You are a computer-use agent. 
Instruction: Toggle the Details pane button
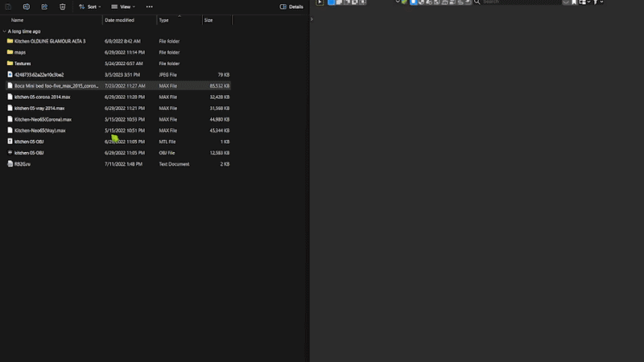[x=291, y=6]
